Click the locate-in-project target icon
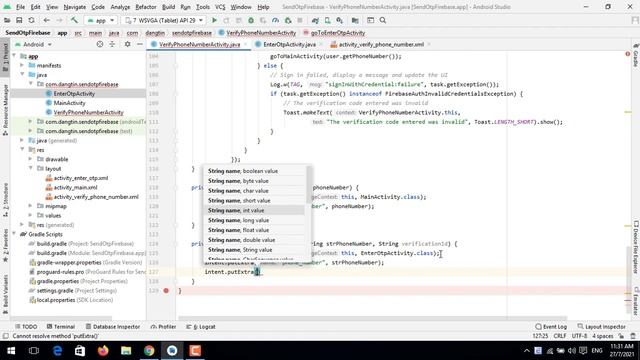Screen dimensions: 640x360 pos(100,44)
